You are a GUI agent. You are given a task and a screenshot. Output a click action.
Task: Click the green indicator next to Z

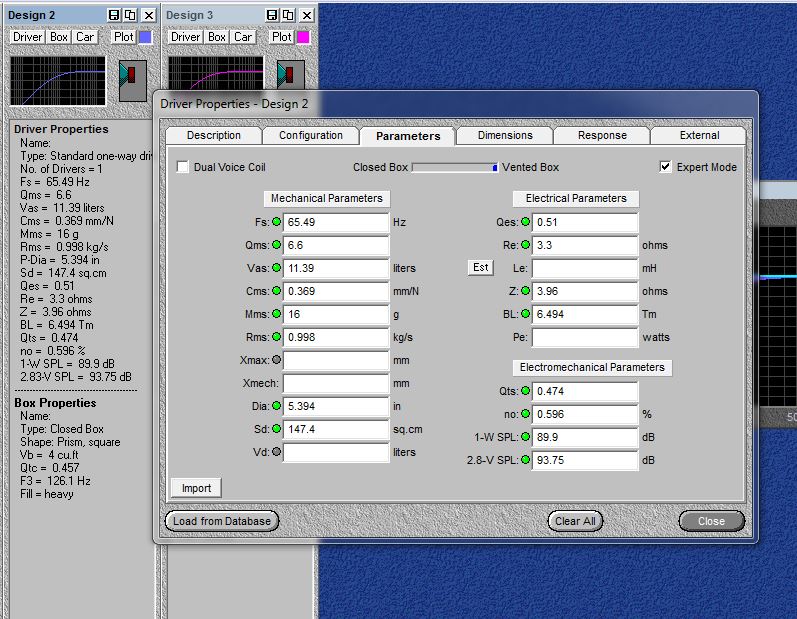(x=526, y=291)
